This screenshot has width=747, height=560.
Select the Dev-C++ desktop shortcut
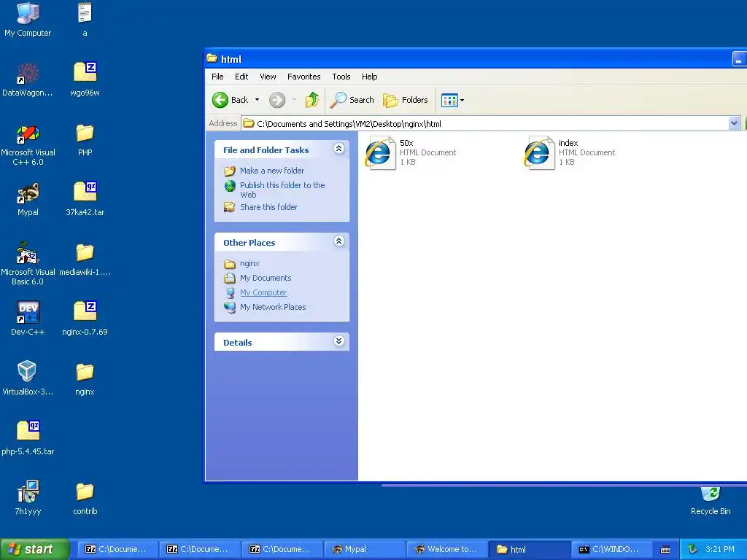[28, 319]
